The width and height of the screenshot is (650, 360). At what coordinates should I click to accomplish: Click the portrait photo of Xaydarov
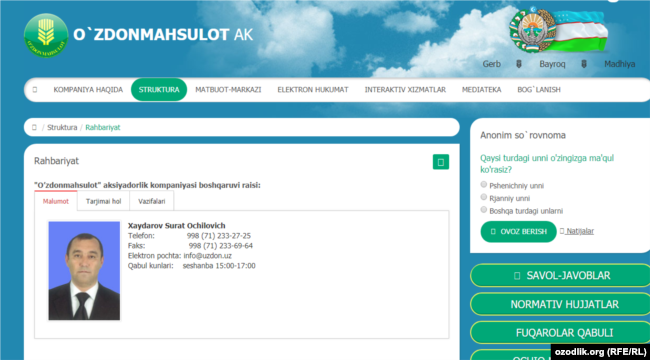(x=84, y=270)
